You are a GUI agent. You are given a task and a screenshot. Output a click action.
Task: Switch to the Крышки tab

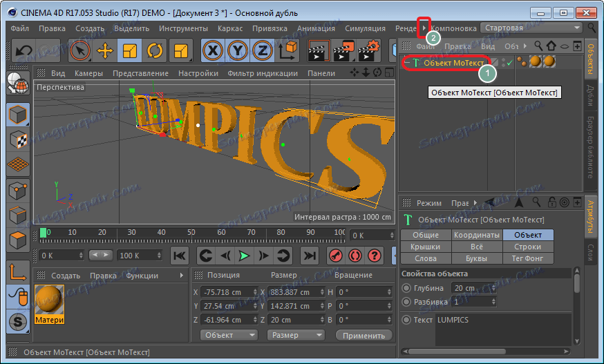[x=425, y=247]
